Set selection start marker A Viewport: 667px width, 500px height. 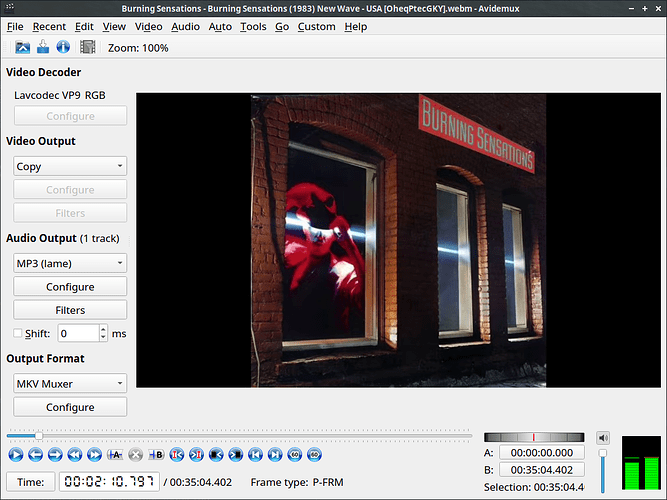115,455
